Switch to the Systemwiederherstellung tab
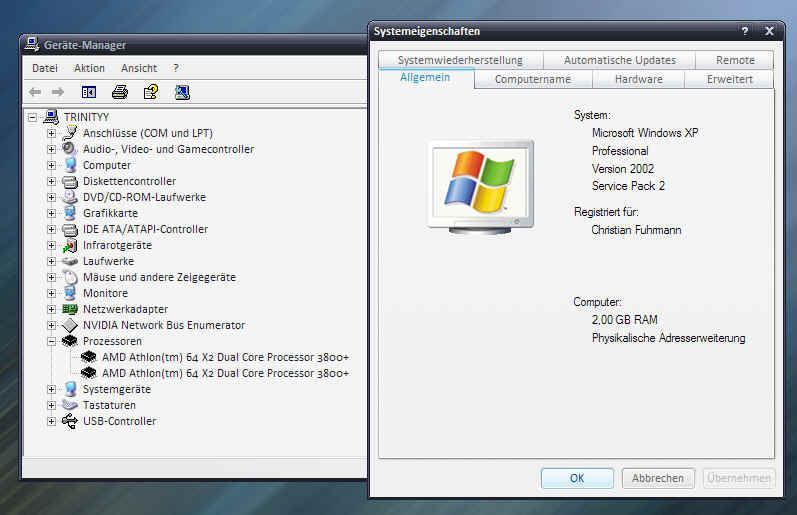 coord(460,60)
